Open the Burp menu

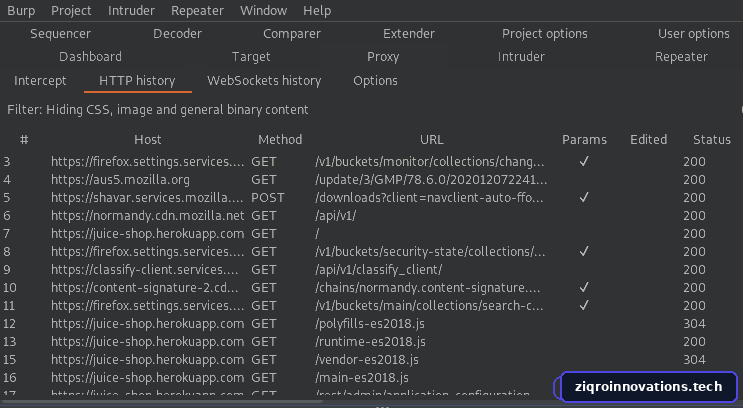(x=21, y=10)
